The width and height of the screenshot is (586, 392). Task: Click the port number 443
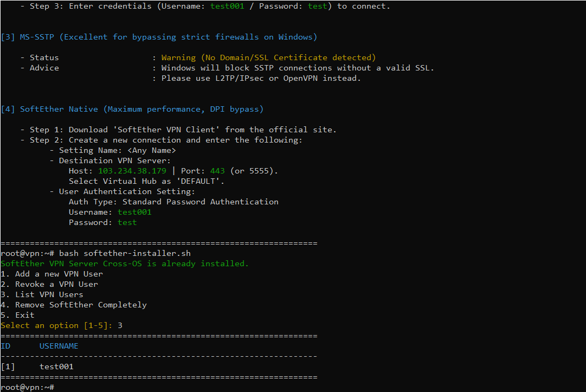pyautogui.click(x=217, y=170)
